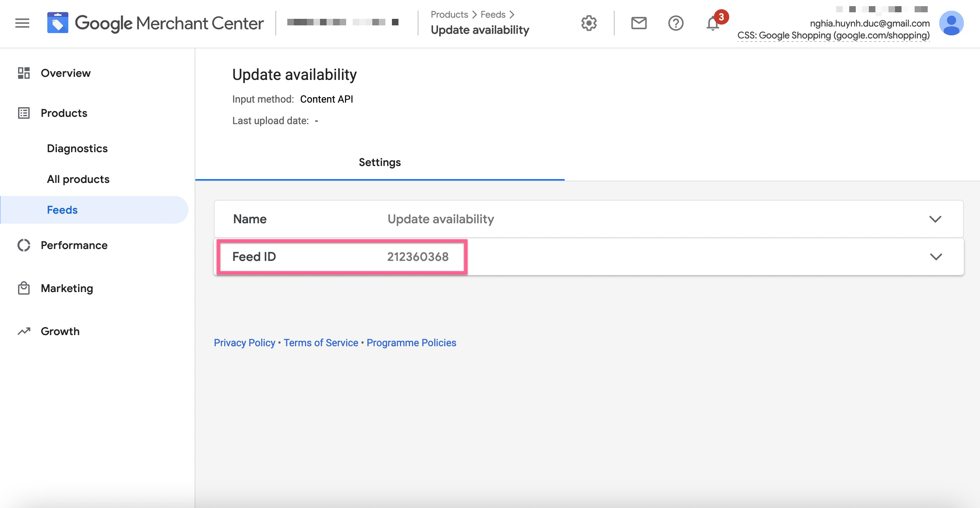Select the Settings tab
This screenshot has height=508, width=980.
[x=380, y=163]
